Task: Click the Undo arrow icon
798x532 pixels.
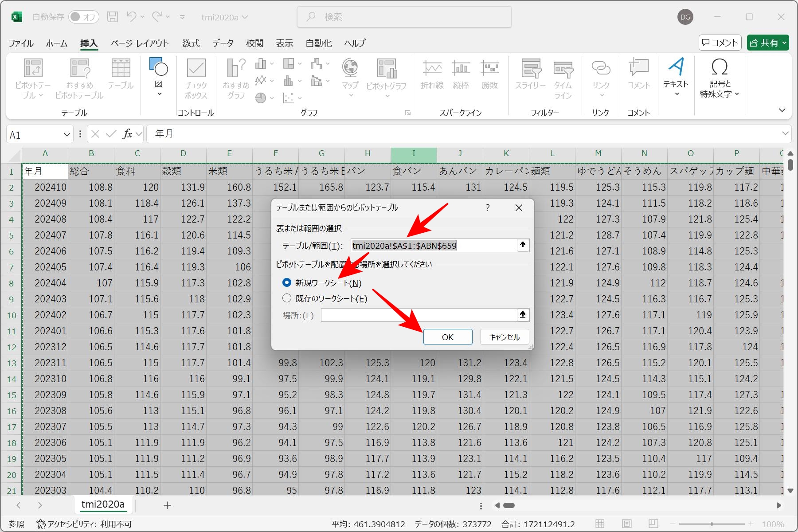Action: coord(131,17)
